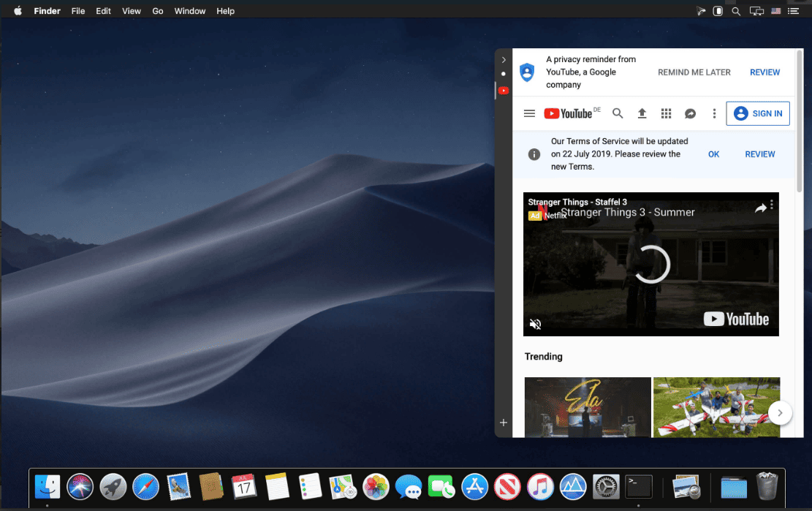Click the page vertical scrollbar

pos(799,121)
